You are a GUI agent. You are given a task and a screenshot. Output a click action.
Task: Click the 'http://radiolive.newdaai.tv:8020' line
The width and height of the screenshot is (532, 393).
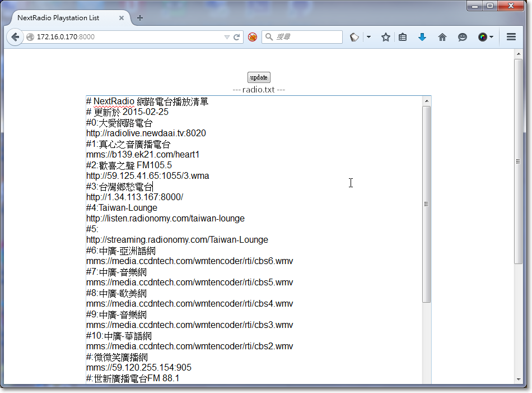146,133
